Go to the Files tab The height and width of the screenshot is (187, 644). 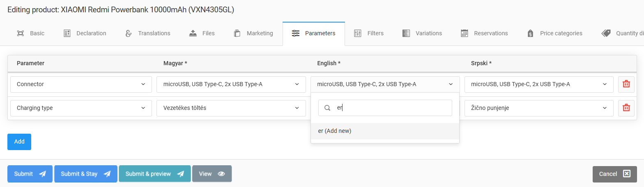click(202, 33)
